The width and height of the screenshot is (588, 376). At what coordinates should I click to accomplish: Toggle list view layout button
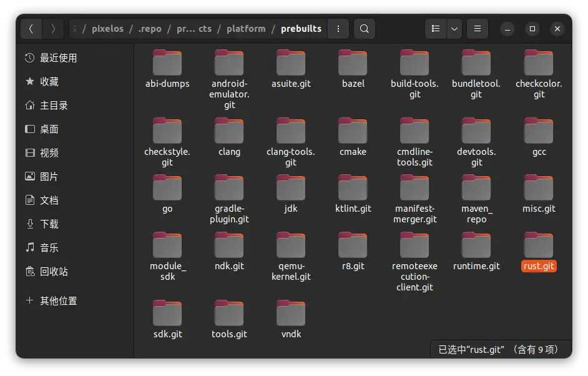(x=436, y=29)
